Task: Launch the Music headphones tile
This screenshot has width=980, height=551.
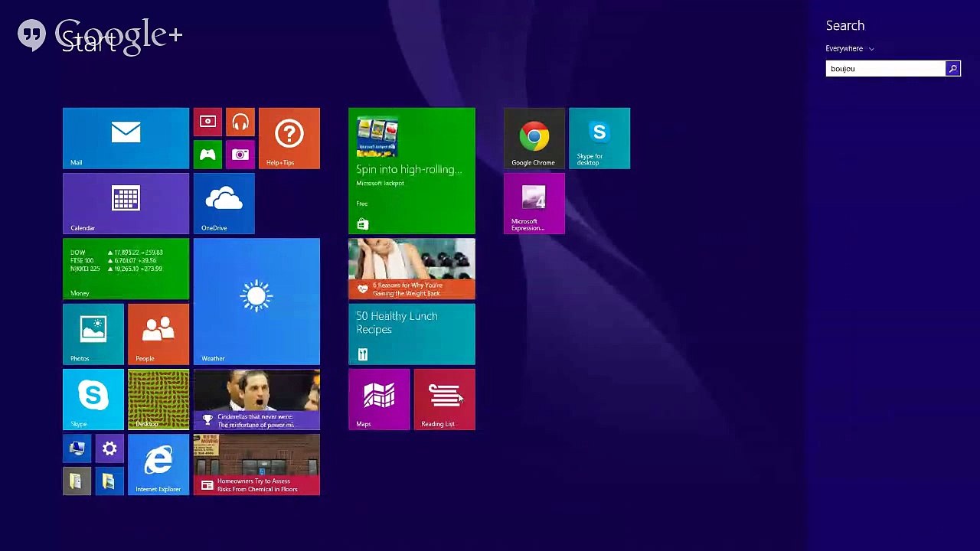Action: 240,122
